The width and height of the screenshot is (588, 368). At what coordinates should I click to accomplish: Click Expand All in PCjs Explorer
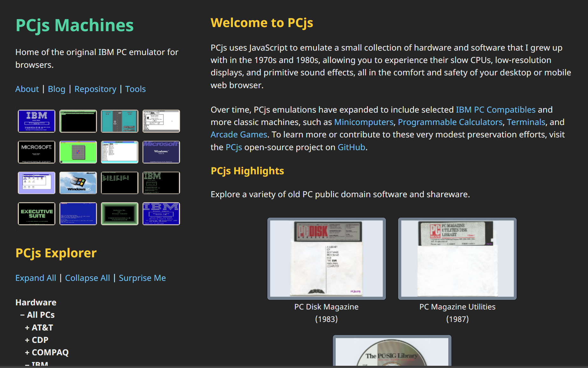[x=36, y=278]
